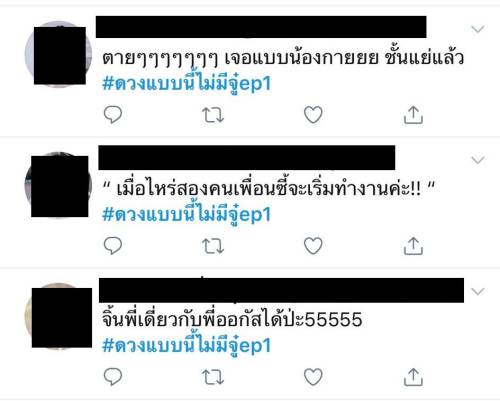Retweet the third tweet
The image size is (500, 401).
[213, 377]
